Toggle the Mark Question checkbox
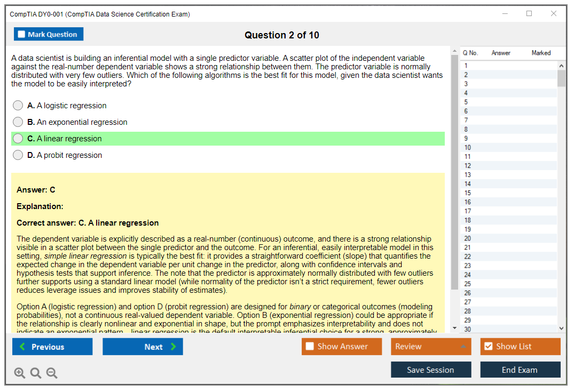This screenshot has width=574, height=392. (22, 35)
